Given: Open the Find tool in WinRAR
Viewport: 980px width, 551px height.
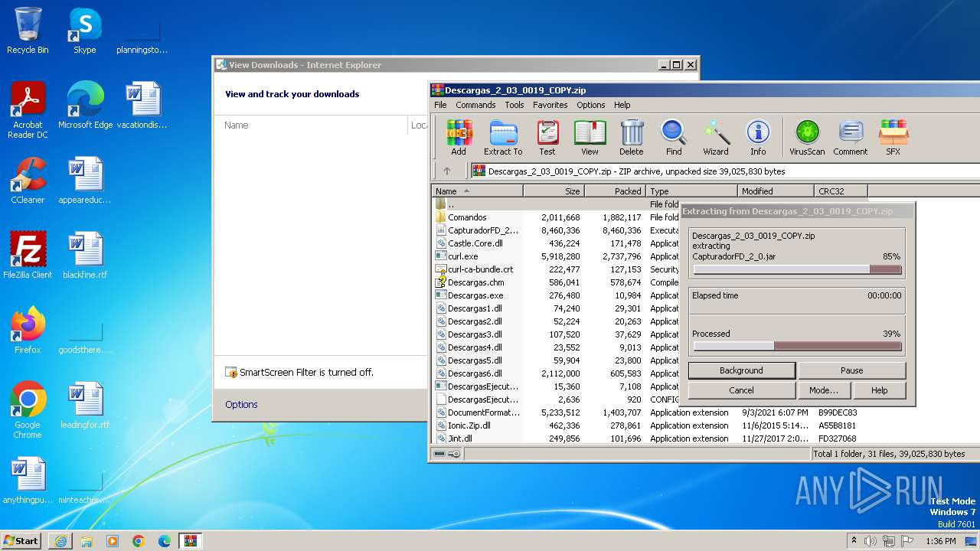Looking at the screenshot, I should [674, 138].
